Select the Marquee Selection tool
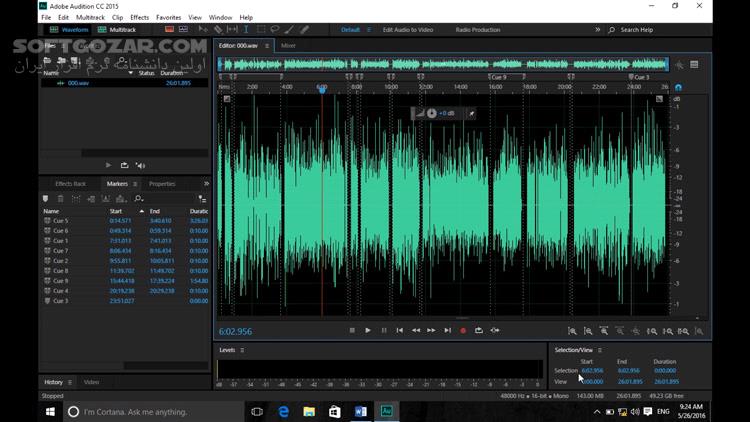 261,30
